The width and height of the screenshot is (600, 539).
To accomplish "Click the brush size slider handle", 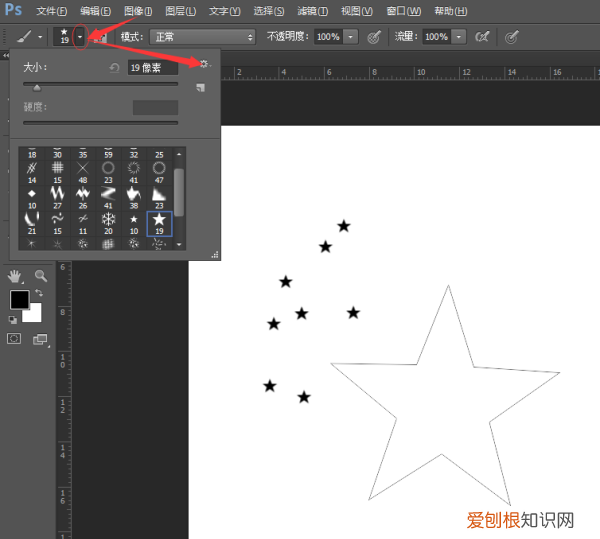I will [37, 88].
